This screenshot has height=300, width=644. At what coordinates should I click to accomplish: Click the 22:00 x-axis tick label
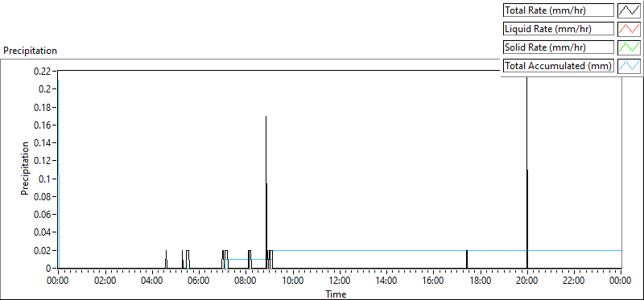[x=574, y=282]
